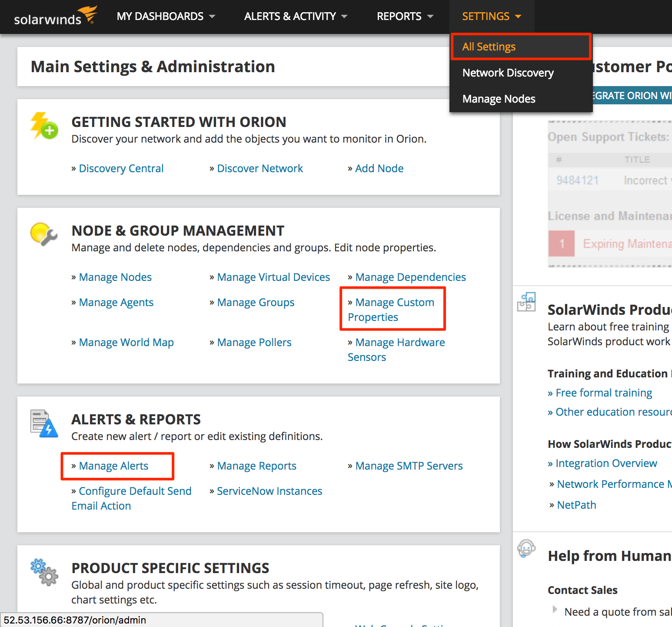Open the Manage World Map link
The image size is (672, 627).
tap(126, 342)
